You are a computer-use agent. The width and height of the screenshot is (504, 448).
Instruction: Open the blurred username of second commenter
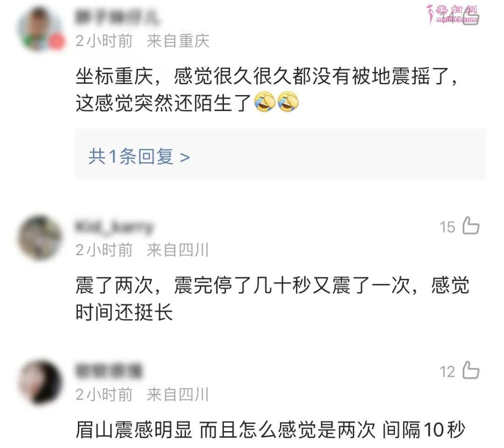coord(114,227)
